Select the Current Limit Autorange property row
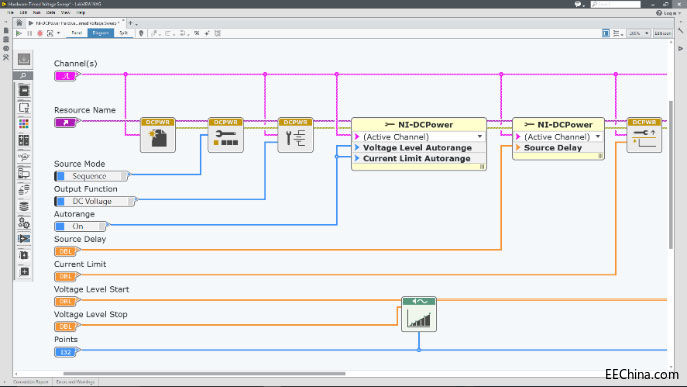Viewport: 687px width, 387px height. (419, 159)
